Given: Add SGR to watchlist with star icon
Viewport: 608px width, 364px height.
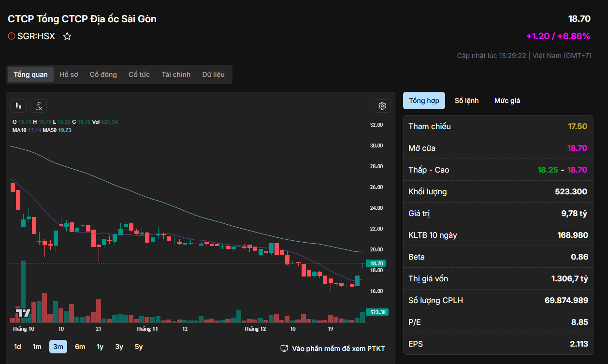Looking at the screenshot, I should point(67,36).
